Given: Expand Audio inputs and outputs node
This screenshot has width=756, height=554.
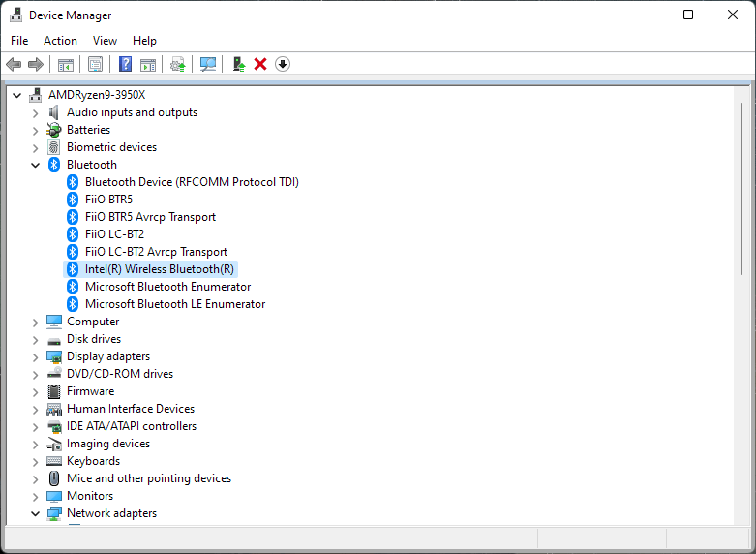Looking at the screenshot, I should point(36,112).
